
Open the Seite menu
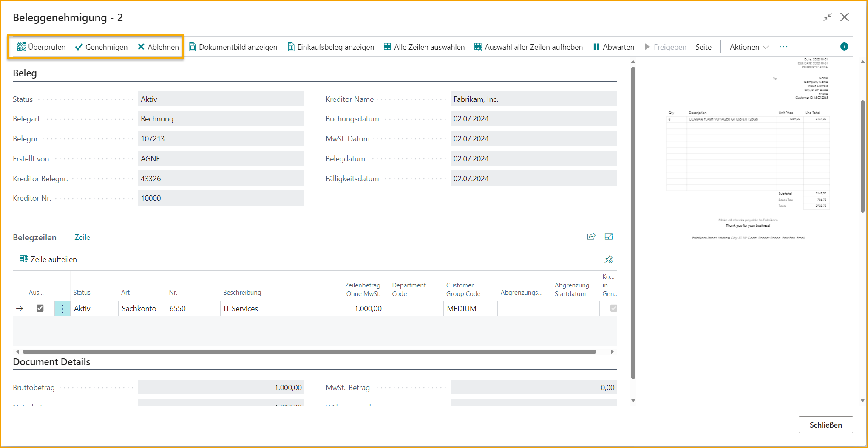coord(703,47)
